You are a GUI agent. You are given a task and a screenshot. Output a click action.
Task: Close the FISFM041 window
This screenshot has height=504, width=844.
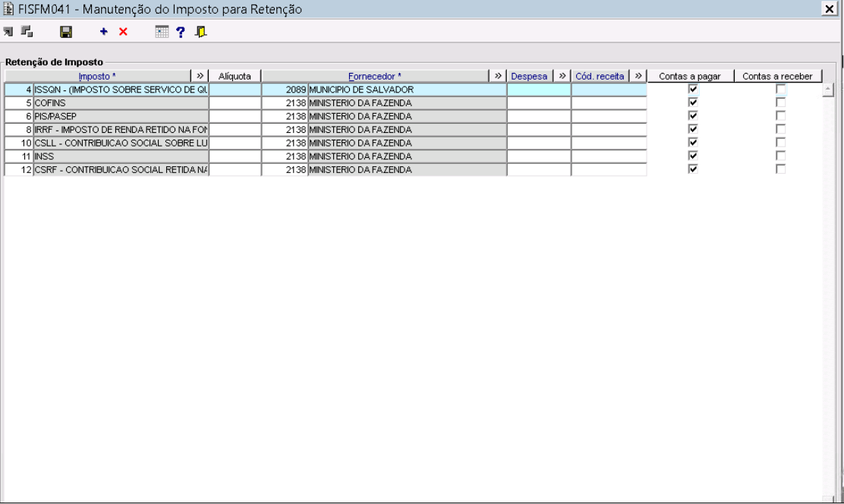pos(830,8)
